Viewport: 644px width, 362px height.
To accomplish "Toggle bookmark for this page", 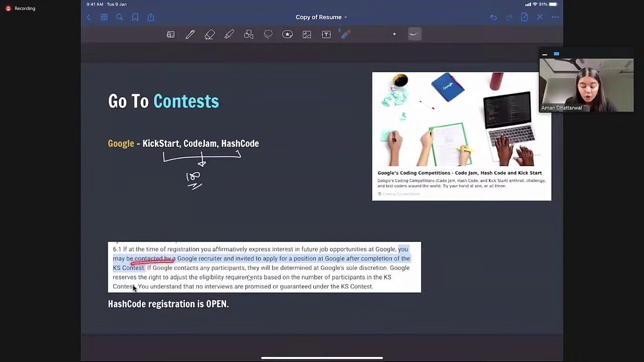I will [x=135, y=17].
